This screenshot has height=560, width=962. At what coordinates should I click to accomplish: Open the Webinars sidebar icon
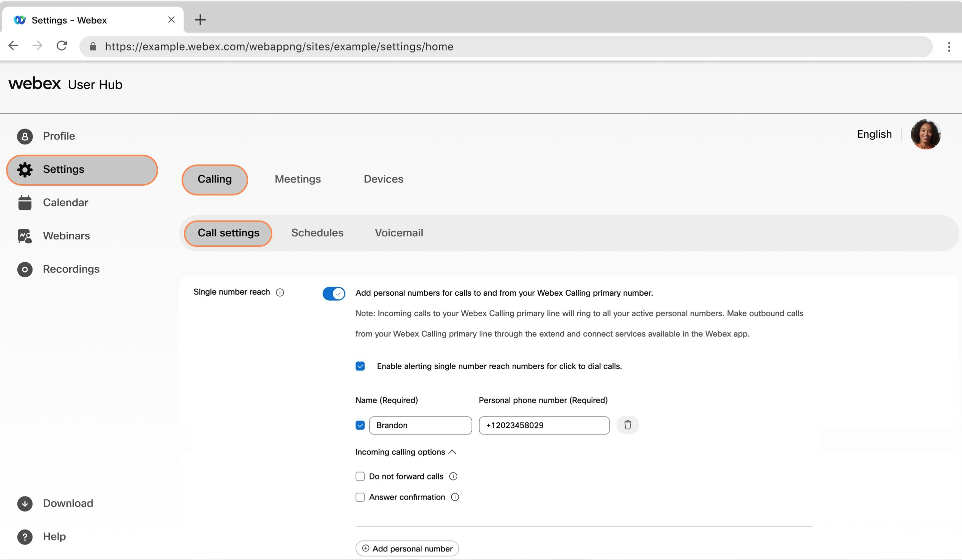point(25,236)
